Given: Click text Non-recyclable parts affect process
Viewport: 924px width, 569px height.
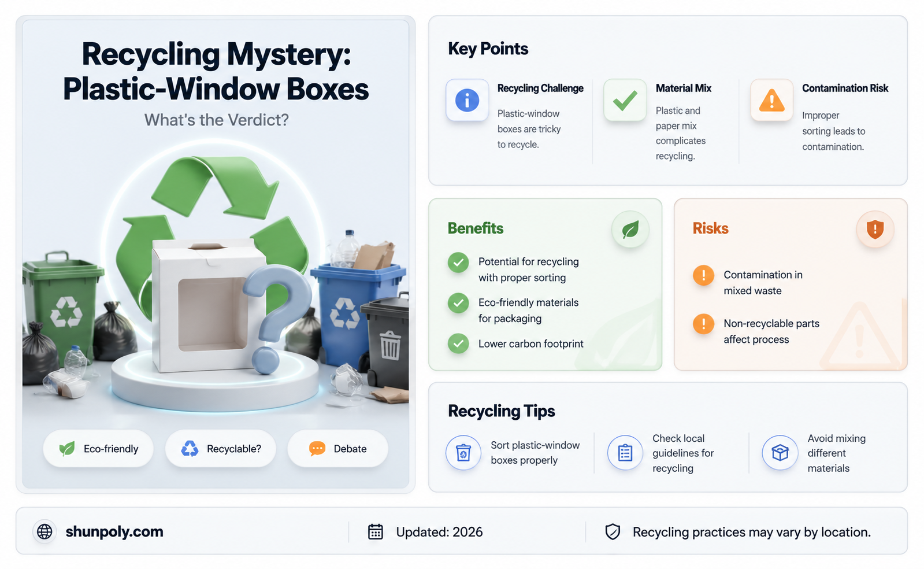Looking at the screenshot, I should tap(771, 331).
